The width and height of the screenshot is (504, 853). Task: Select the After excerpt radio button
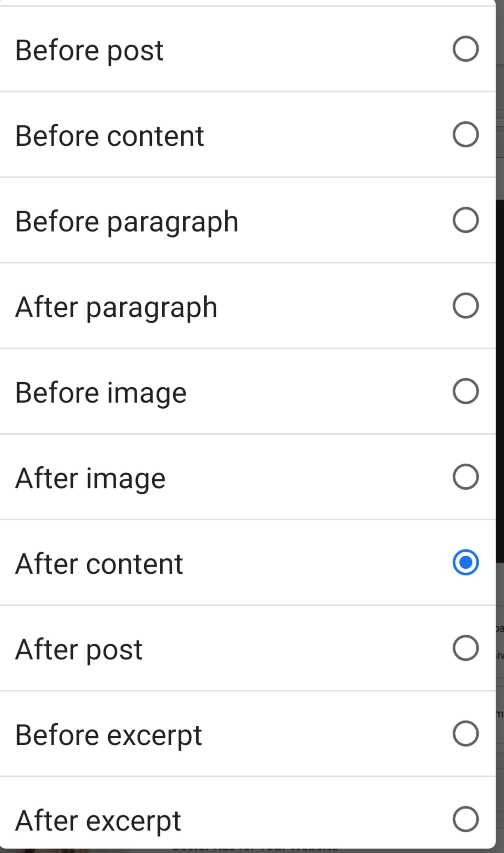click(x=466, y=819)
